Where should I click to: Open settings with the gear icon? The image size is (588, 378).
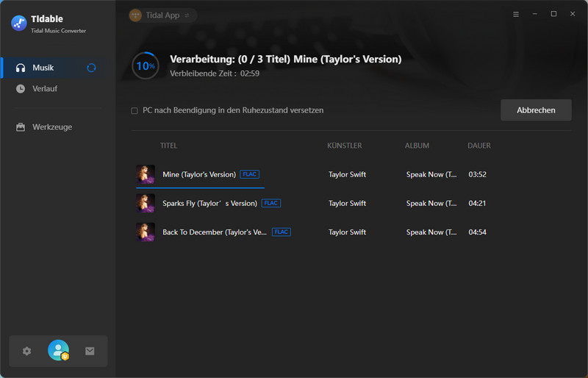click(x=26, y=352)
